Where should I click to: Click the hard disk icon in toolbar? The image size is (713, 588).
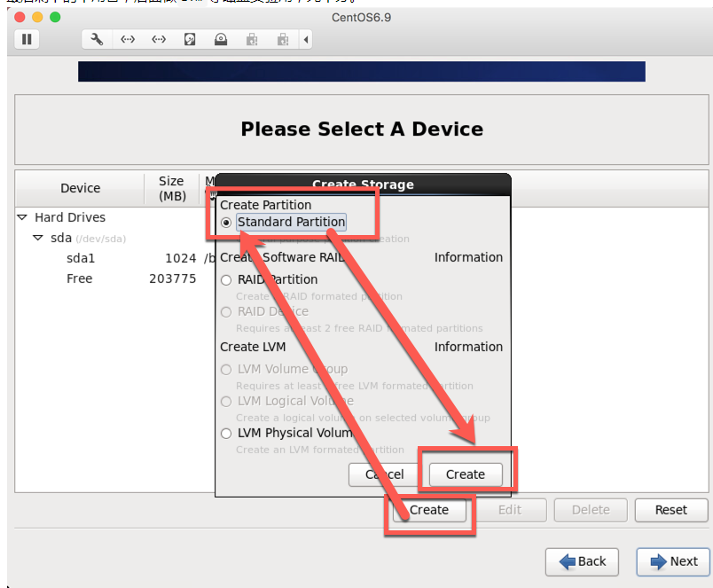pos(190,39)
